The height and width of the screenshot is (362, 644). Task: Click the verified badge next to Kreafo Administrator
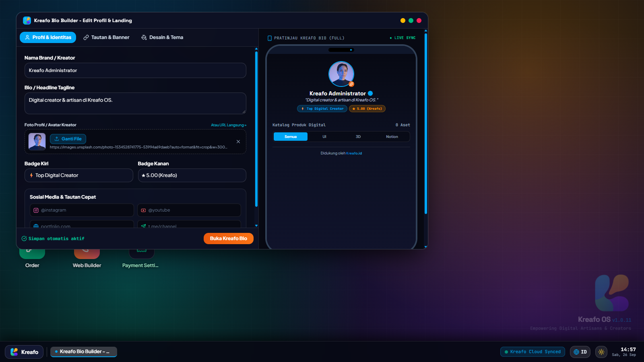[x=370, y=93]
